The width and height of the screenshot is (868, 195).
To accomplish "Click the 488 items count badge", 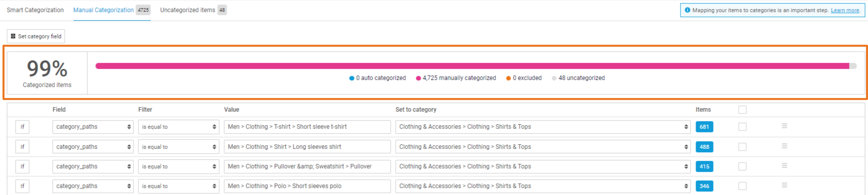I will (704, 147).
